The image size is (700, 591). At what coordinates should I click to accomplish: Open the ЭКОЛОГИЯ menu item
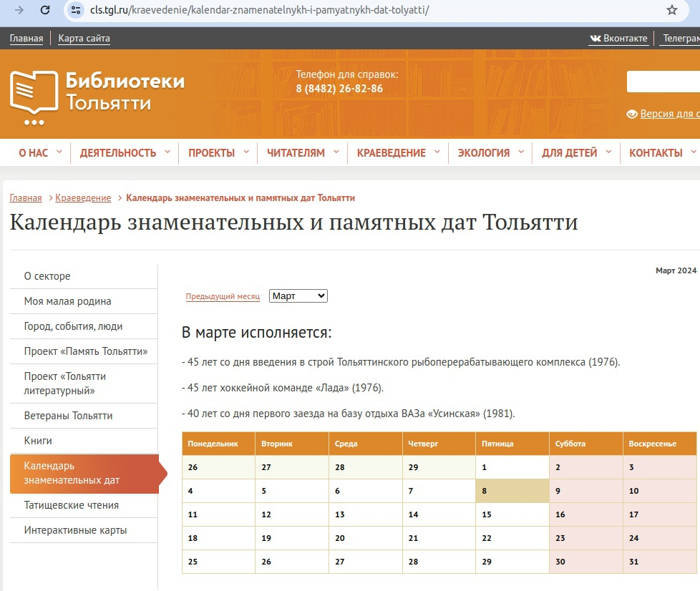[x=484, y=153]
